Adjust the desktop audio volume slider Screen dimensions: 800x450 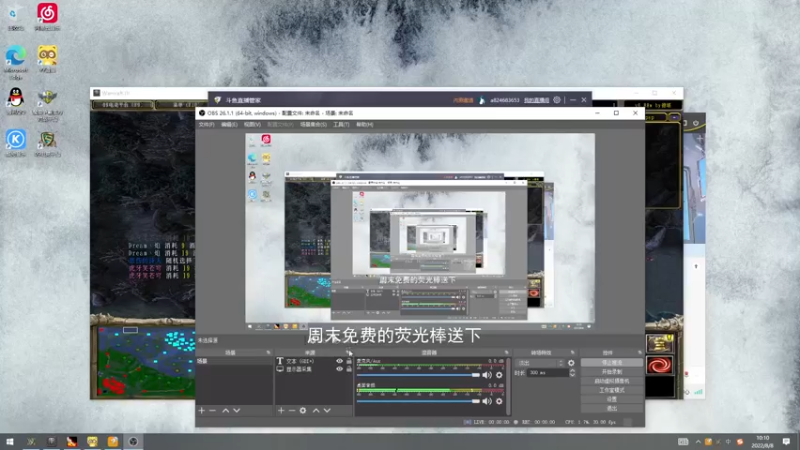tap(418, 401)
